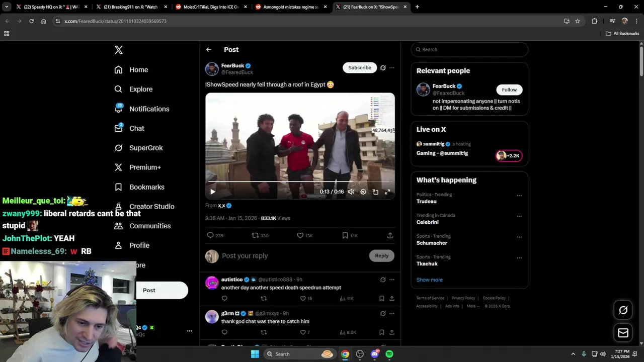644x362 pixels.
Task: Expand the More footer menu
Action: [x=473, y=306]
